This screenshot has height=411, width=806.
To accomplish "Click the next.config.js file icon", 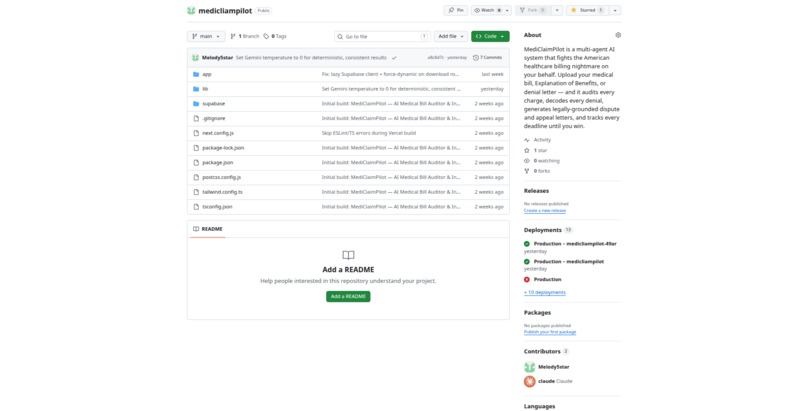I will point(196,133).
